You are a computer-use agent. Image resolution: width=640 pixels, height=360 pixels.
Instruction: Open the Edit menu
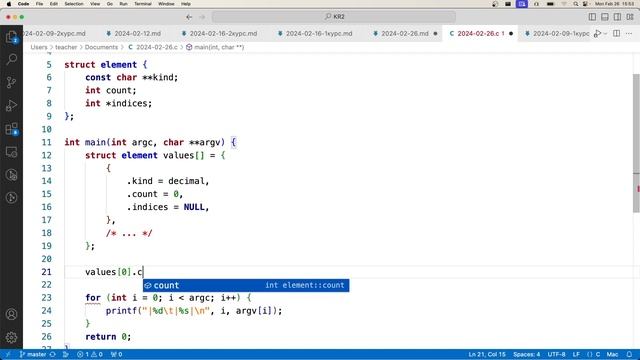coord(53,4)
